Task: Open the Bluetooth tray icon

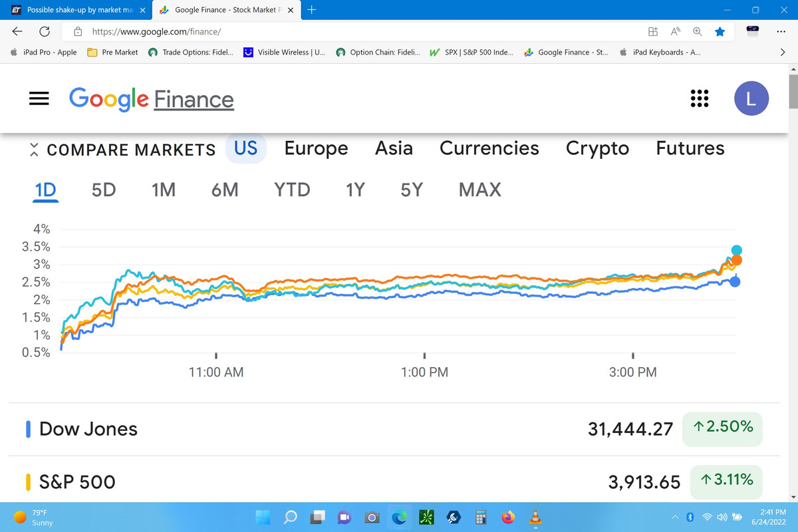Action: tap(690, 517)
